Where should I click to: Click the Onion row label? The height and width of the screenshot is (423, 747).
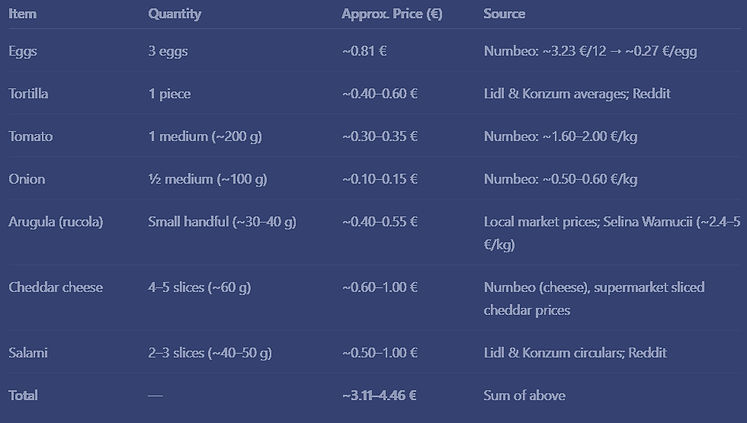point(26,179)
